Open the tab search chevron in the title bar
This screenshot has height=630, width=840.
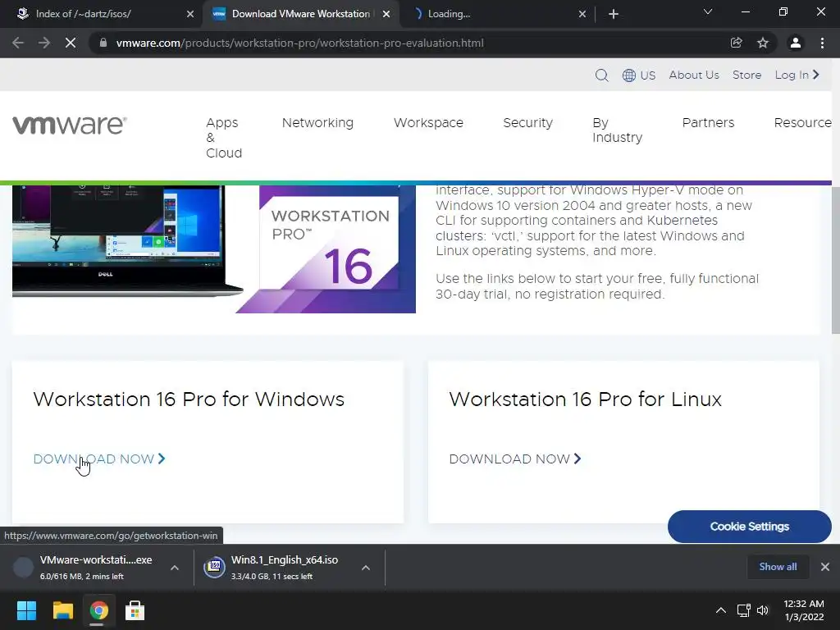click(x=708, y=11)
